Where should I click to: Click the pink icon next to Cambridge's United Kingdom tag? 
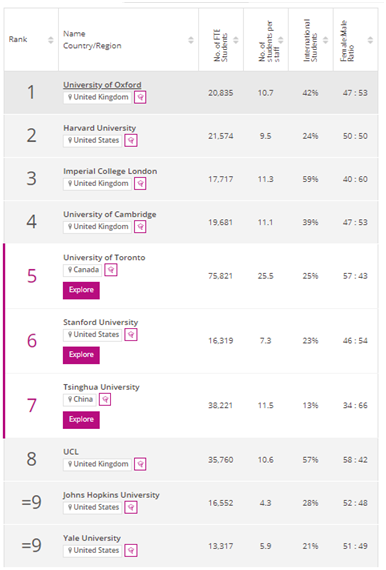click(x=140, y=227)
